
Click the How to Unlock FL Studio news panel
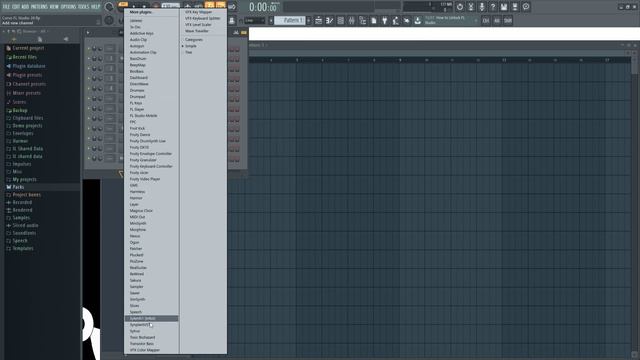(x=451, y=20)
